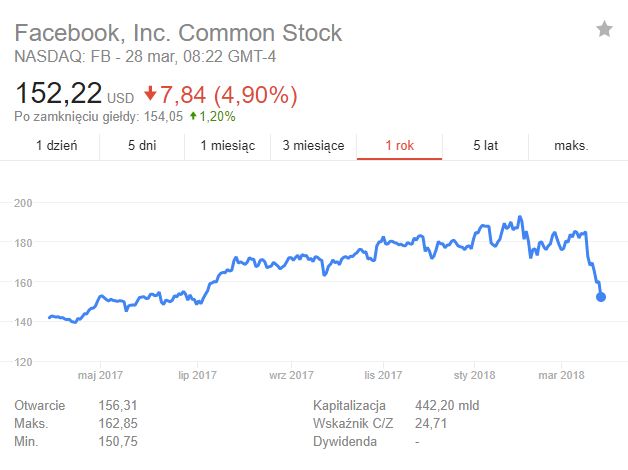Click the red down arrow beside the price change
Viewport: 628px width, 470px height.
point(151,94)
